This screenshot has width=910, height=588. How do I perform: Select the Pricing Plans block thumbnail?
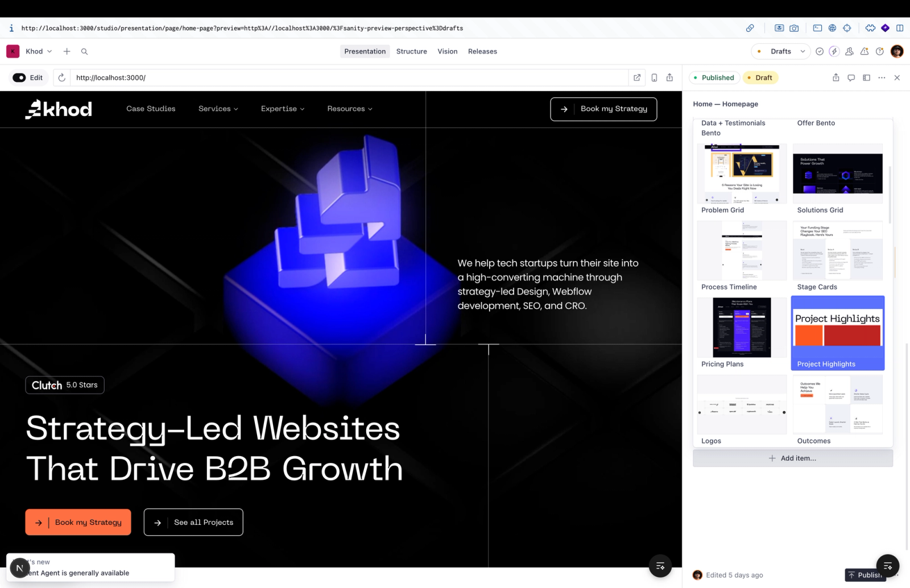point(742,333)
